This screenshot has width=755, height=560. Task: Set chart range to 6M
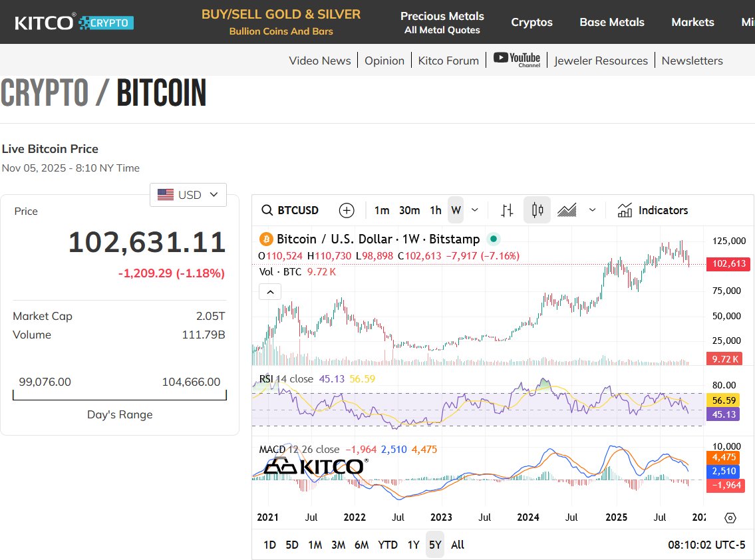click(x=362, y=545)
